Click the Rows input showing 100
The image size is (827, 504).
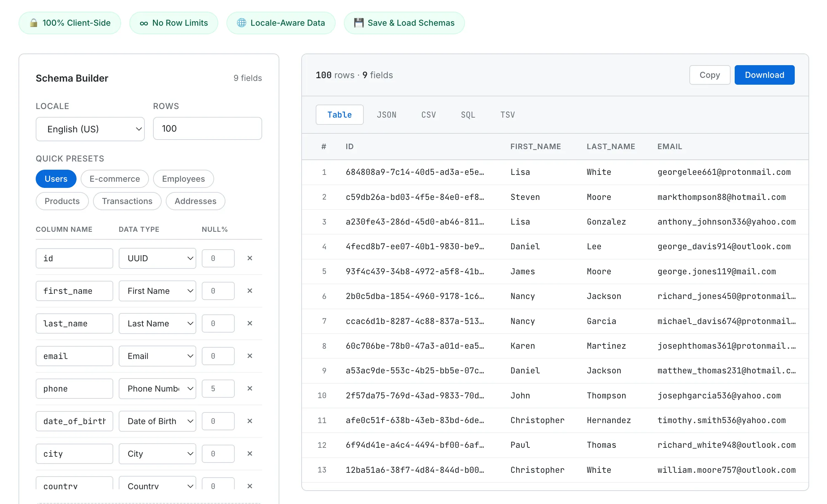tap(207, 128)
